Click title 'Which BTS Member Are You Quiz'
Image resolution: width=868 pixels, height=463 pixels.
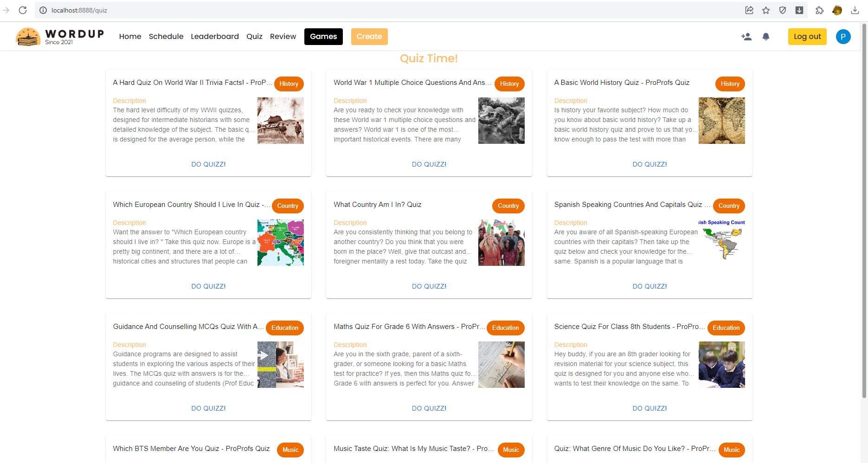click(191, 449)
